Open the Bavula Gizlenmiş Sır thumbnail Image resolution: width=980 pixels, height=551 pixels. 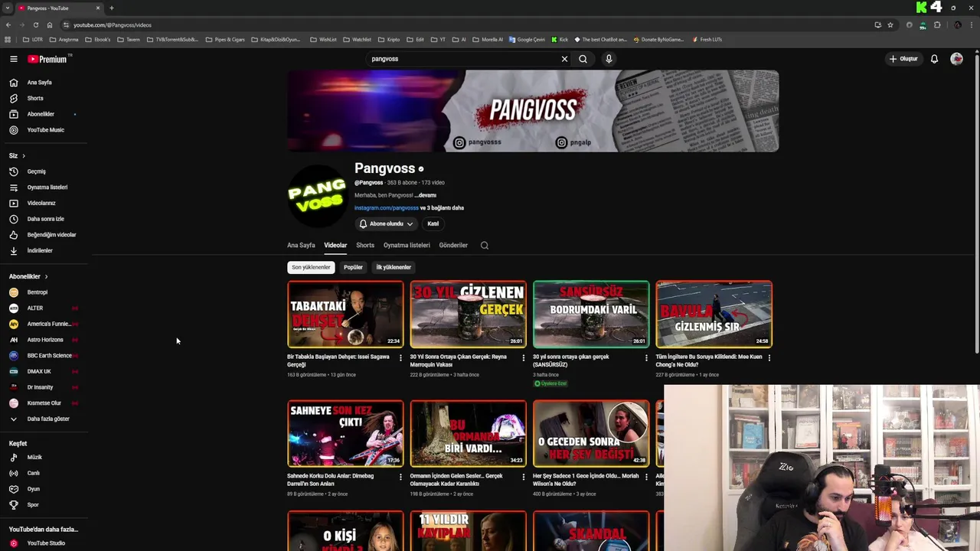[x=714, y=314]
